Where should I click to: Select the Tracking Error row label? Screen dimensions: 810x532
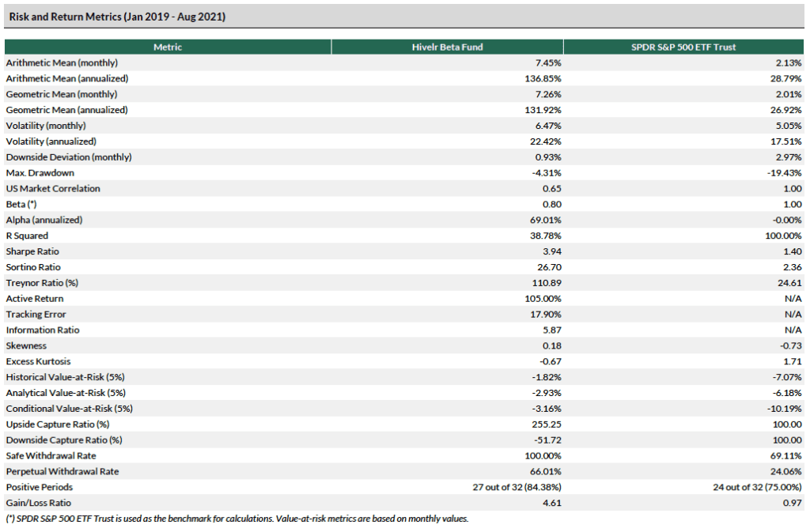click(x=36, y=315)
